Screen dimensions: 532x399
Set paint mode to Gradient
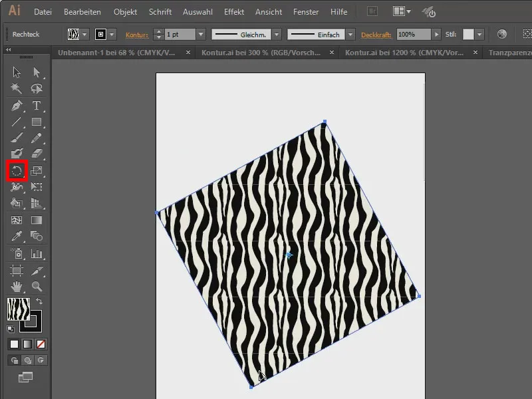[27, 344]
